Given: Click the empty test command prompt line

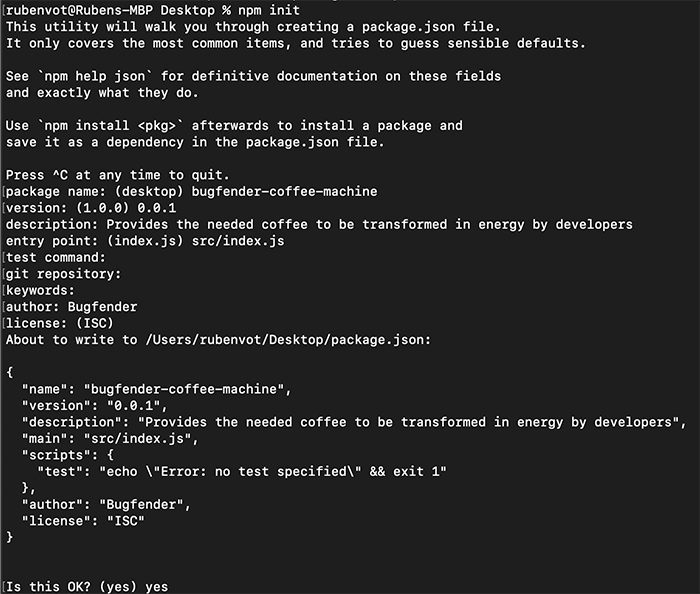Looking at the screenshot, I should click(56, 258).
